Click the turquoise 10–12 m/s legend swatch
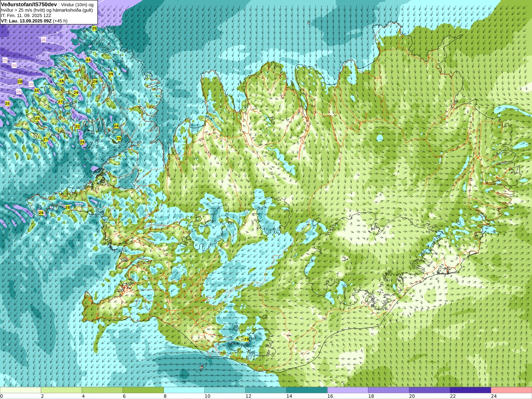Image resolution: width=532 pixels, height=399 pixels. [225, 390]
